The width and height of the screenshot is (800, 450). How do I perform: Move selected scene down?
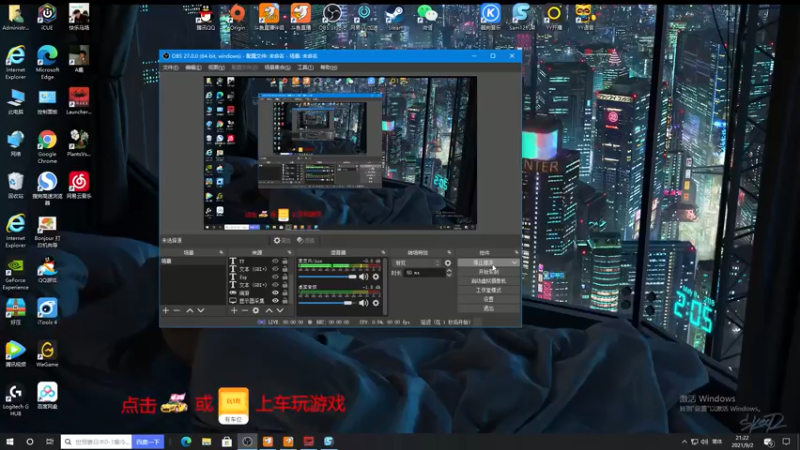pos(201,310)
